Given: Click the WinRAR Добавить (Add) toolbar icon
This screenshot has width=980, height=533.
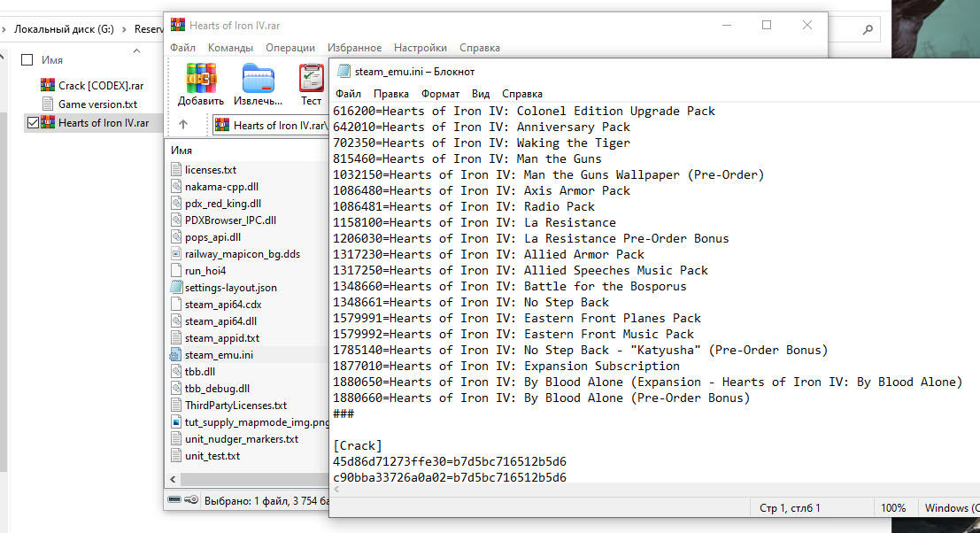Looking at the screenshot, I should pos(200,79).
